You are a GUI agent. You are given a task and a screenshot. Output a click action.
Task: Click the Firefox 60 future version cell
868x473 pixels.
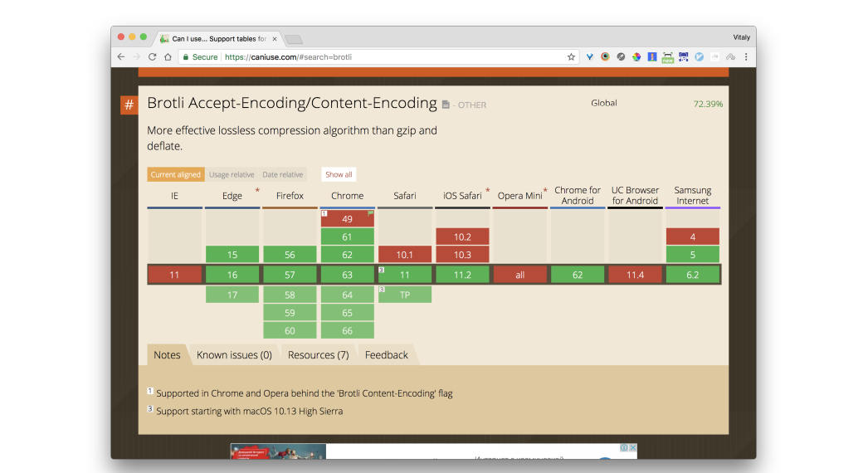290,330
